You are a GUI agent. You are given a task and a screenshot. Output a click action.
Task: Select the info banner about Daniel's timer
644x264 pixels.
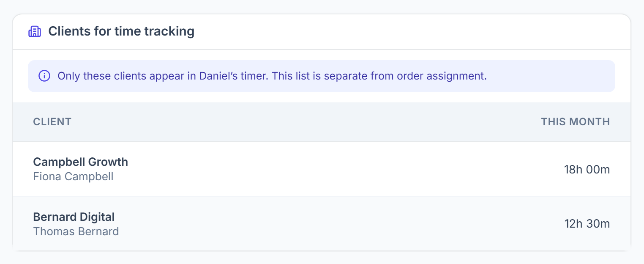[322, 76]
